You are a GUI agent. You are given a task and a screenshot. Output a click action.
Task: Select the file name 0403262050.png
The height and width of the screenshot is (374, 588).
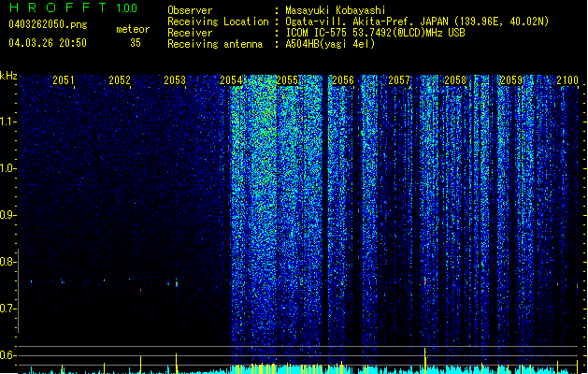click(48, 24)
